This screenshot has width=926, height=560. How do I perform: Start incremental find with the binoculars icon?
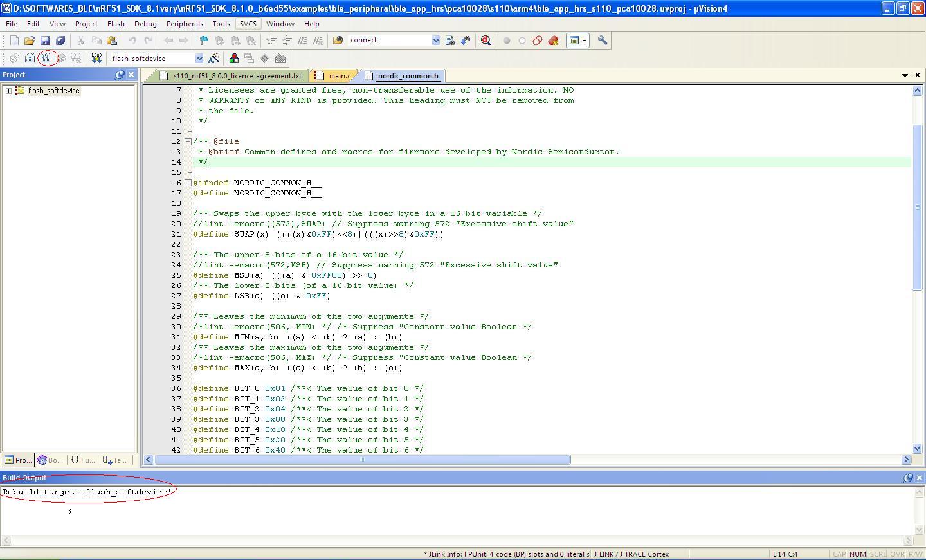tap(465, 41)
